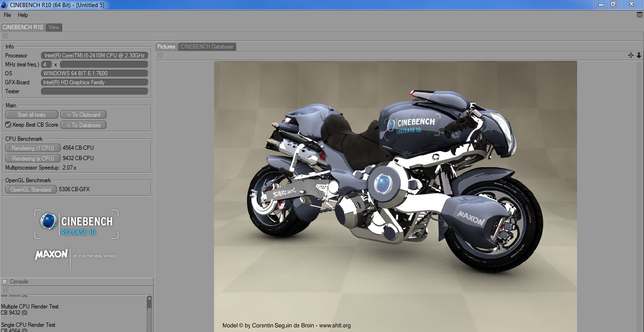The height and width of the screenshot is (332, 644).
Task: Click the Start all tests button
Action: pos(32,115)
